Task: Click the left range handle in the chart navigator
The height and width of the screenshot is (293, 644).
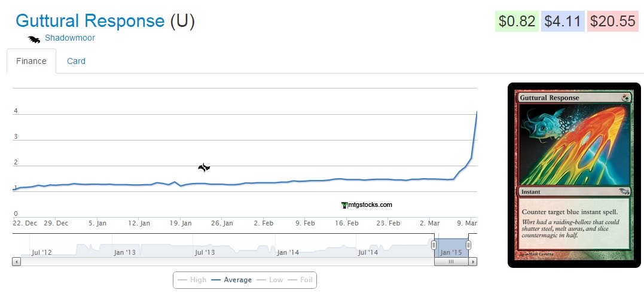Action: click(x=434, y=245)
